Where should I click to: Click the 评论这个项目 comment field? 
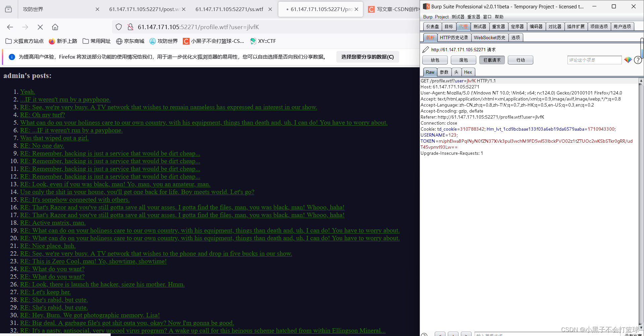point(594,60)
